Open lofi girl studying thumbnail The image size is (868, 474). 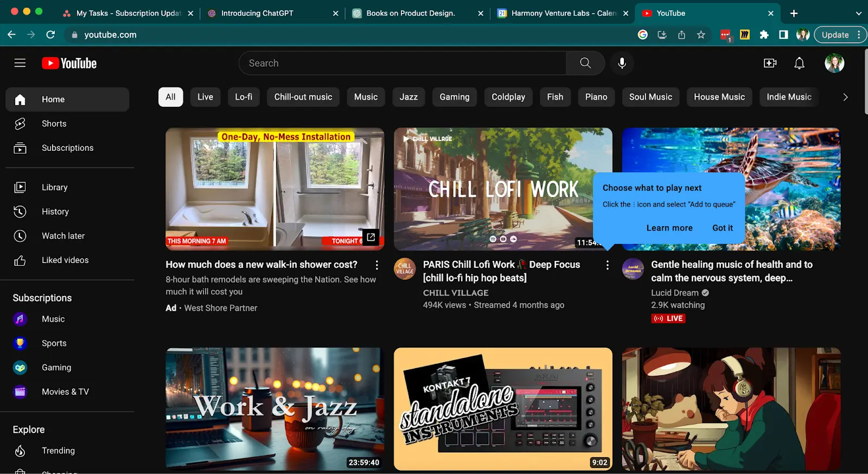(x=731, y=409)
